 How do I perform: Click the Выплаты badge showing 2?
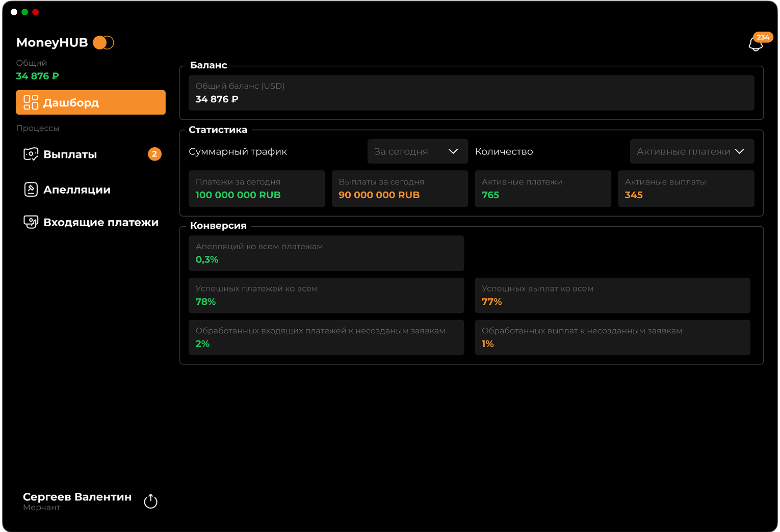[154, 154]
